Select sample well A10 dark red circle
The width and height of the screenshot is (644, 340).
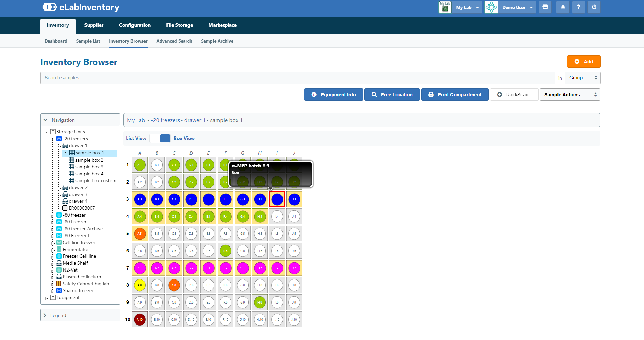140,320
